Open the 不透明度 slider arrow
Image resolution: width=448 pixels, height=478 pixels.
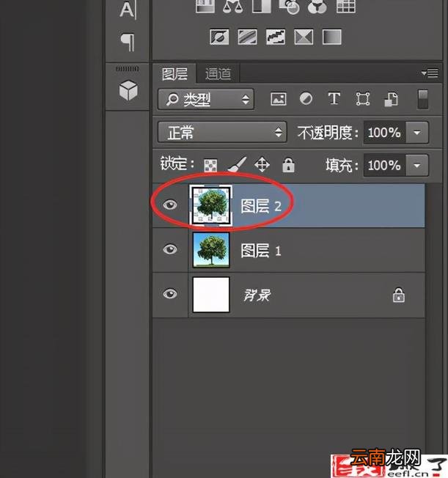coord(417,132)
